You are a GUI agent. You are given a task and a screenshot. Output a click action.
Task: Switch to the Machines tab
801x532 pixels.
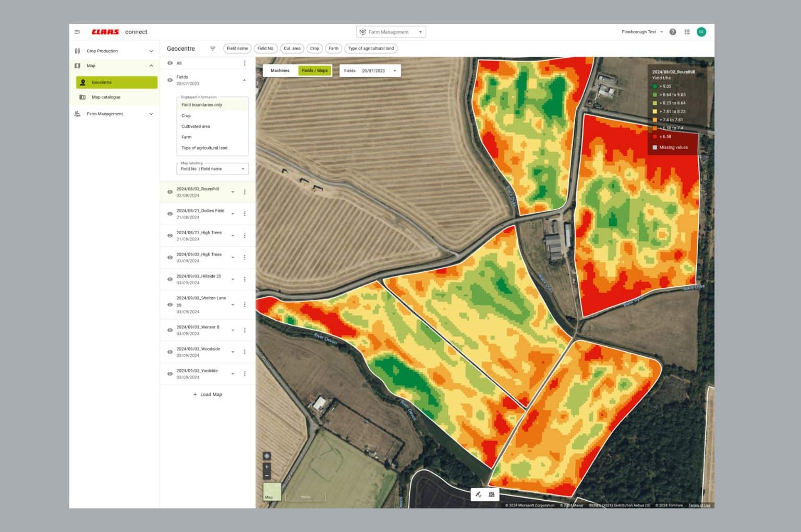coord(280,70)
